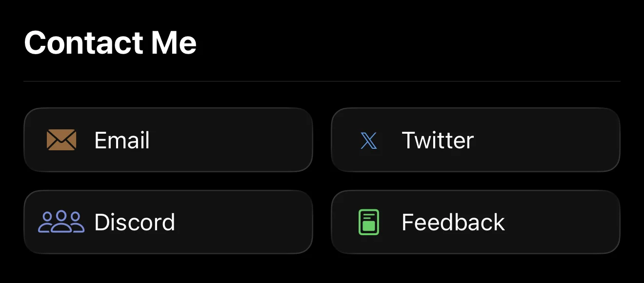Select the "Email" text label
This screenshot has height=283, width=644.
coord(122,141)
